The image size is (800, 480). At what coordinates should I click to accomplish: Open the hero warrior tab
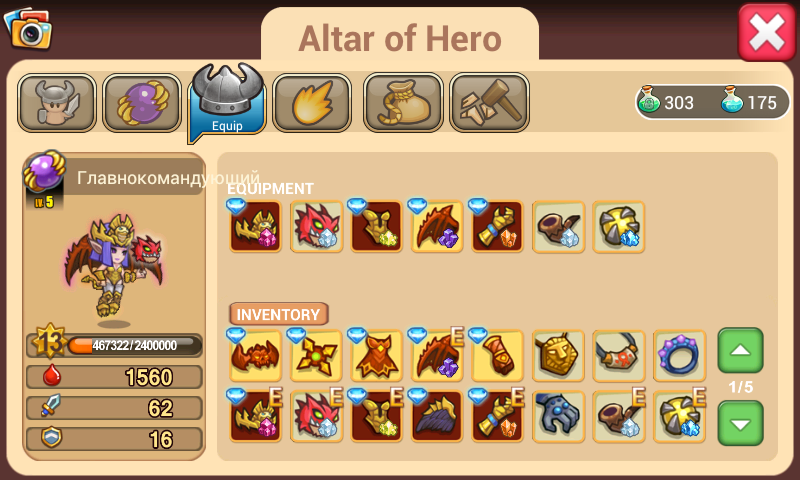(57, 103)
